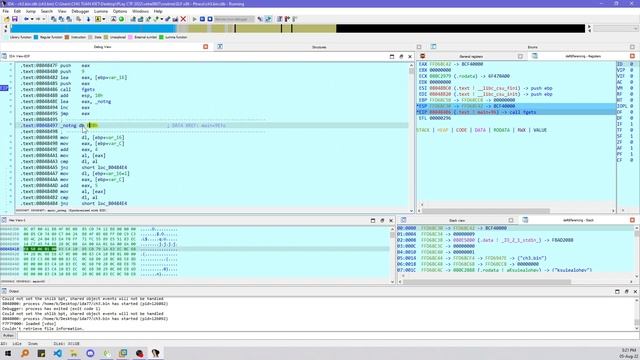Click the green circle toolbar icon
640x360 pixels.
[121, 19]
